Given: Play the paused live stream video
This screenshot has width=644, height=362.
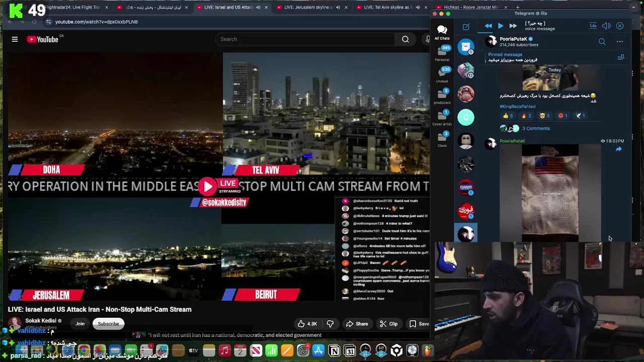Looking at the screenshot, I should tap(208, 187).
